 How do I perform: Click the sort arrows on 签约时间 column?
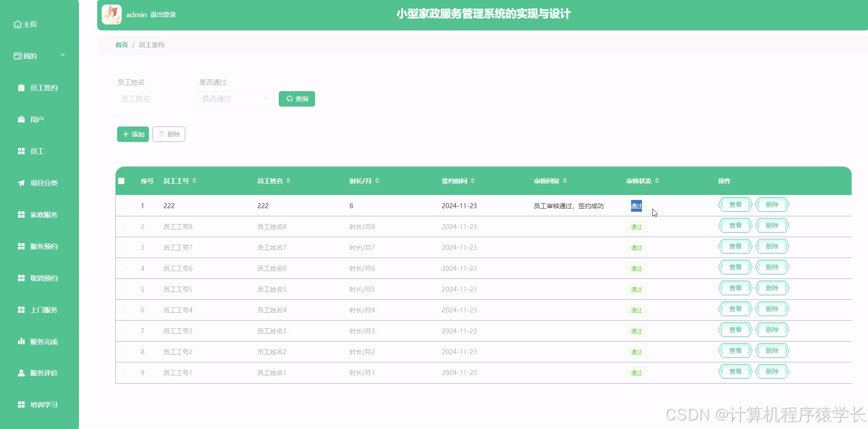click(473, 180)
